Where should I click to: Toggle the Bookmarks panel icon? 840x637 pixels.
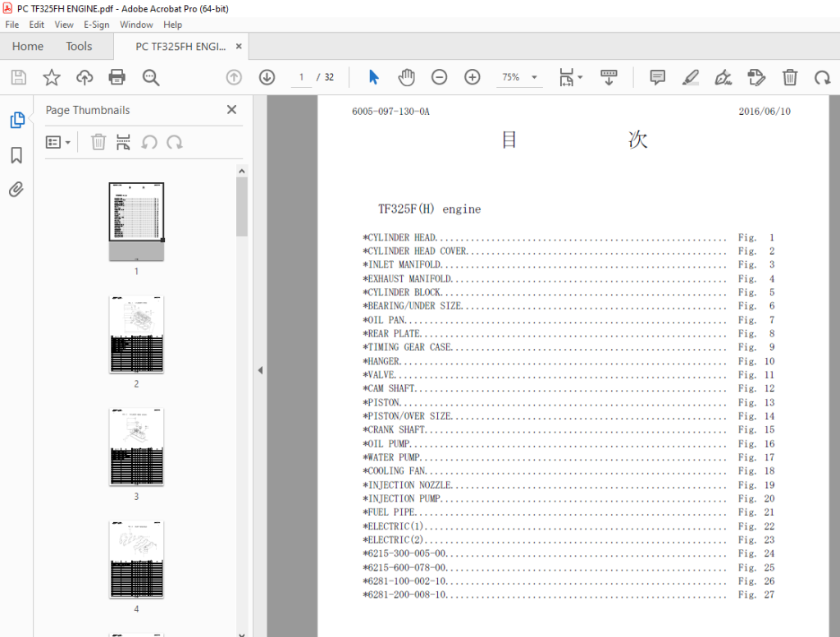16,155
